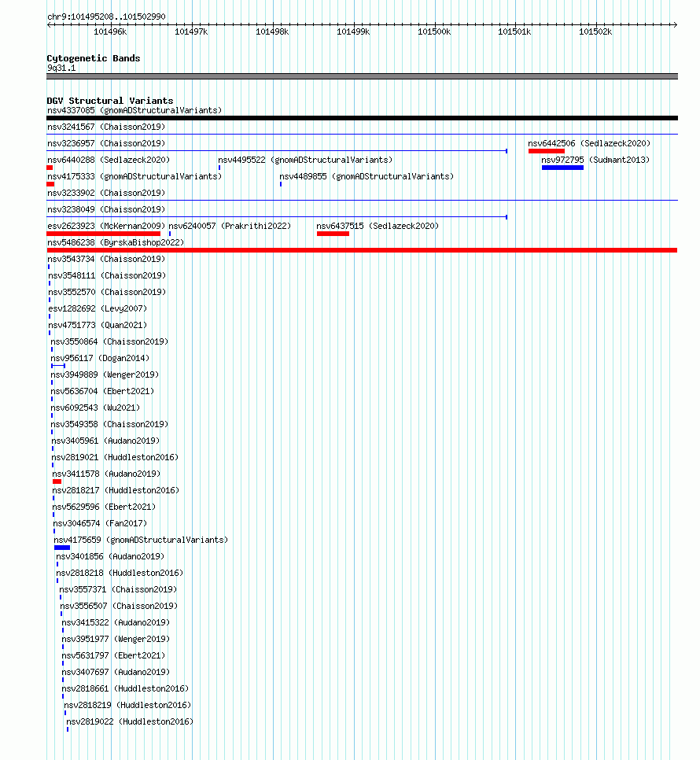Select nsv2818218 (Huddleston2016) label
The image size is (700, 760).
(x=120, y=572)
